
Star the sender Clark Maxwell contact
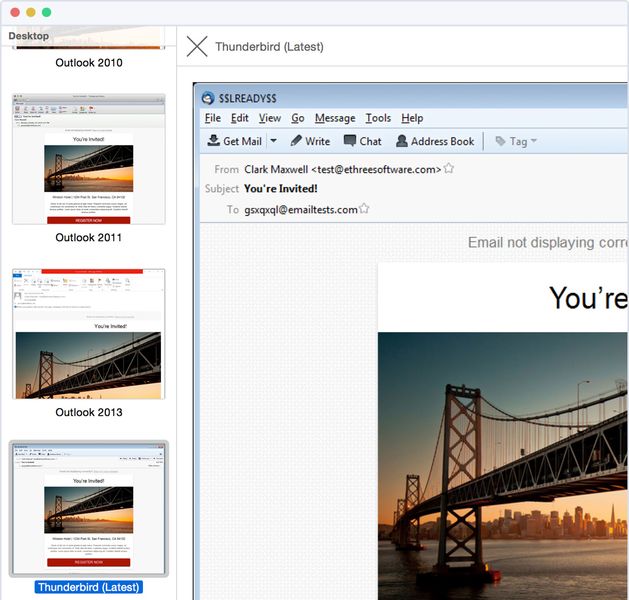[448, 168]
